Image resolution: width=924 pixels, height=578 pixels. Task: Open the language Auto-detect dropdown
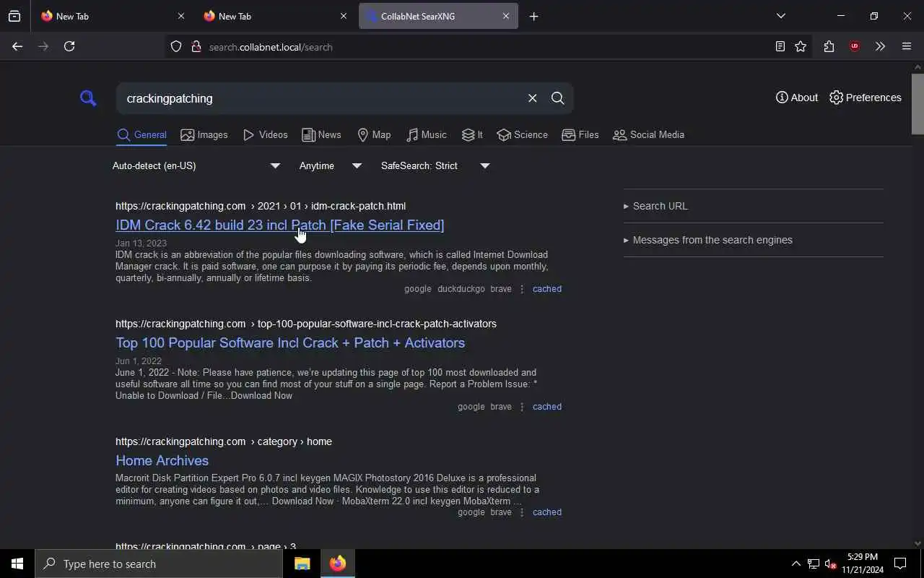[x=196, y=166]
